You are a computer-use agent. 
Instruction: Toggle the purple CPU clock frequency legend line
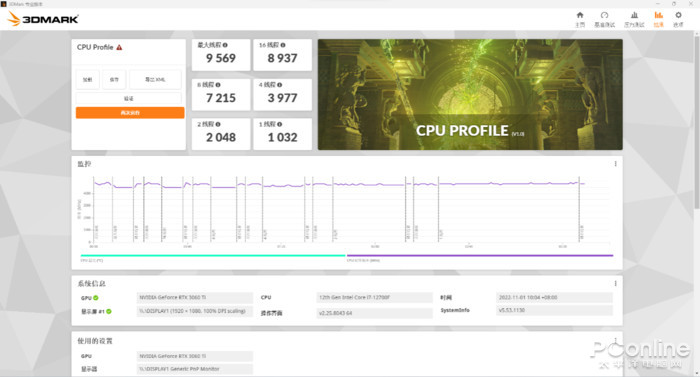(480, 256)
